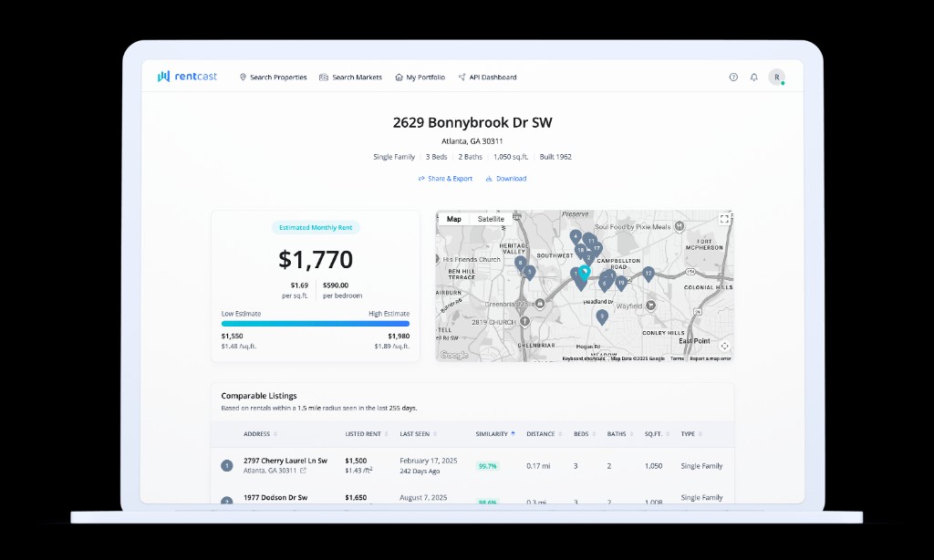Viewport: 934px width, 560px height.
Task: Open map Keyboard shortcuts link
Action: (x=583, y=358)
